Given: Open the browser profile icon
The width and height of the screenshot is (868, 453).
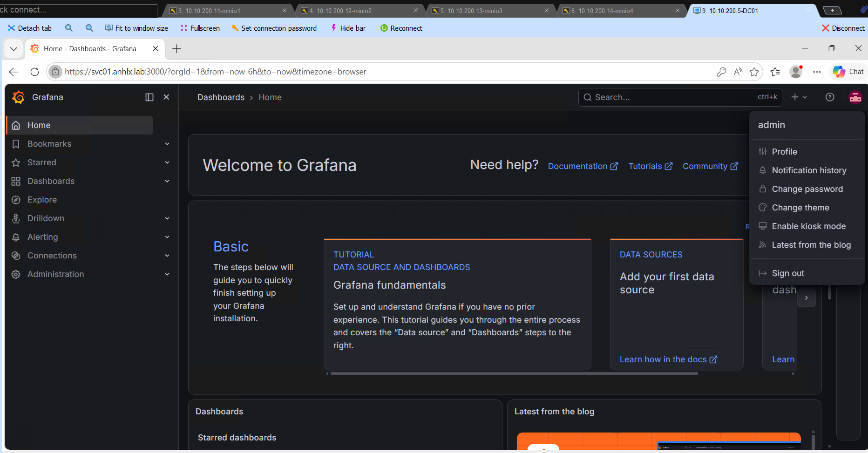Looking at the screenshot, I should [x=796, y=72].
